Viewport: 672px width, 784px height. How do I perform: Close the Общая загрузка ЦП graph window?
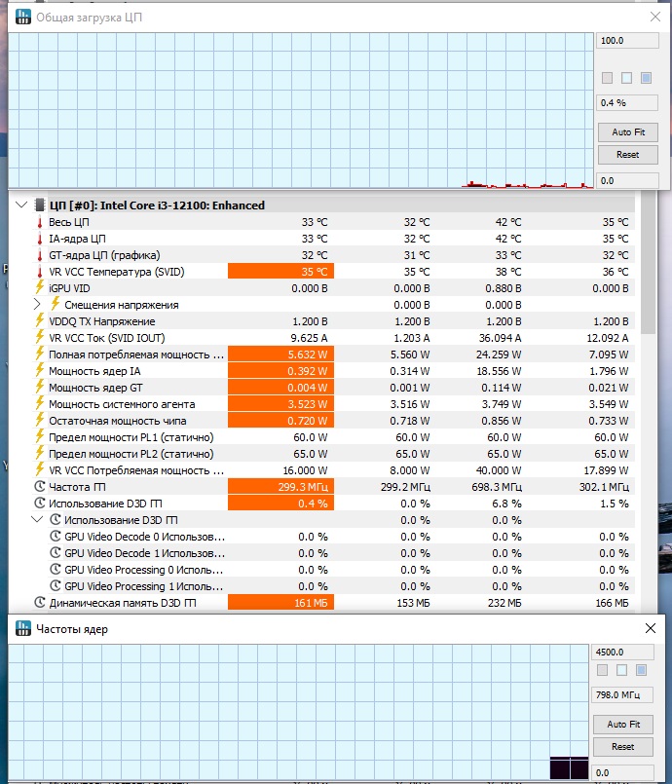tap(655, 17)
